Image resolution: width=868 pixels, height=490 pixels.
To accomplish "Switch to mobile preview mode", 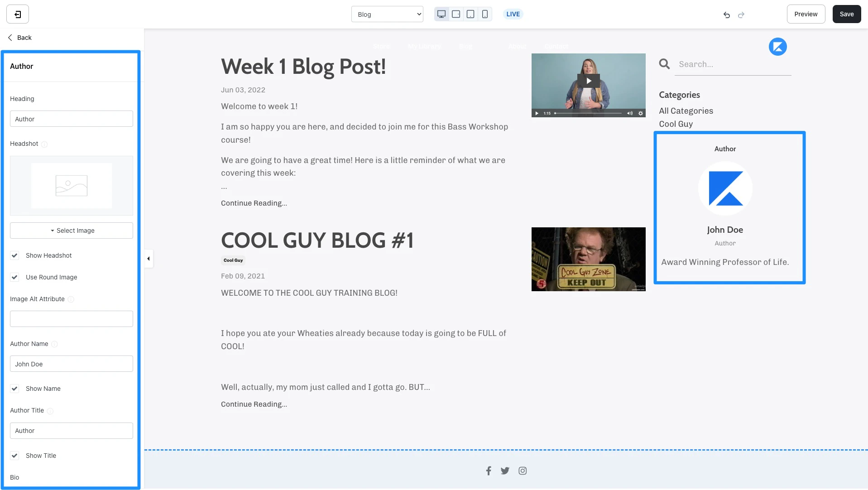I will click(x=484, y=14).
